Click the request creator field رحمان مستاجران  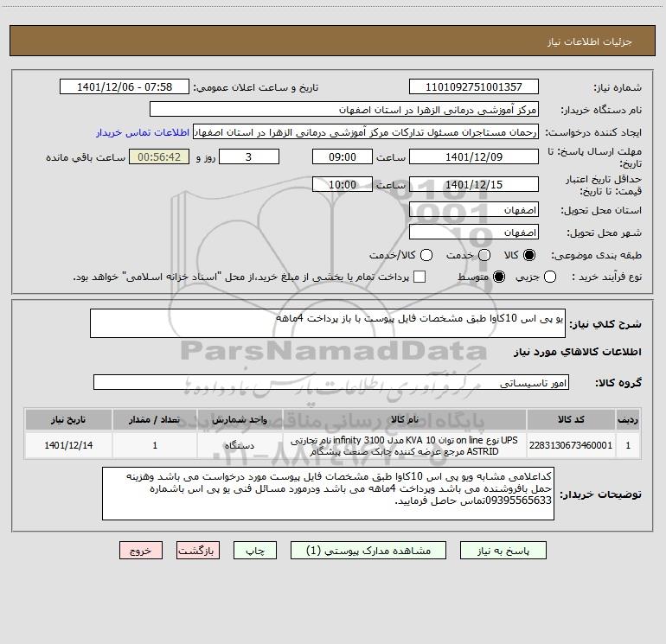(366, 132)
